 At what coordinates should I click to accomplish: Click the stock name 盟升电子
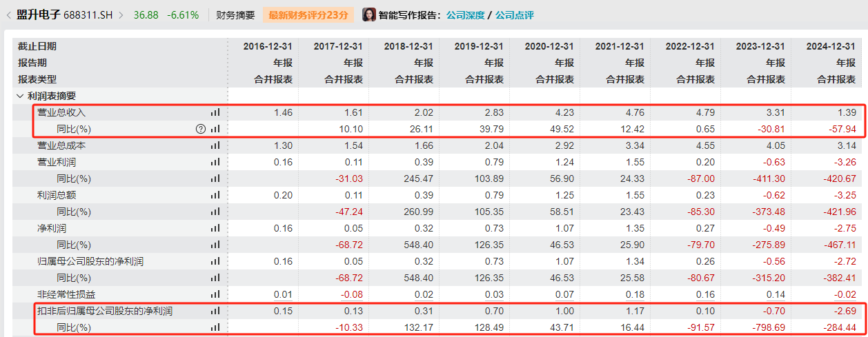(x=37, y=14)
